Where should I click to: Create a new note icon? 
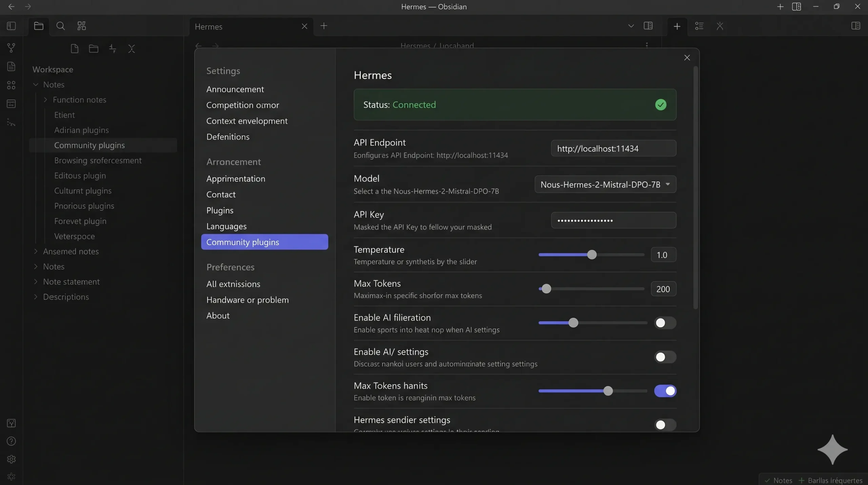74,49
